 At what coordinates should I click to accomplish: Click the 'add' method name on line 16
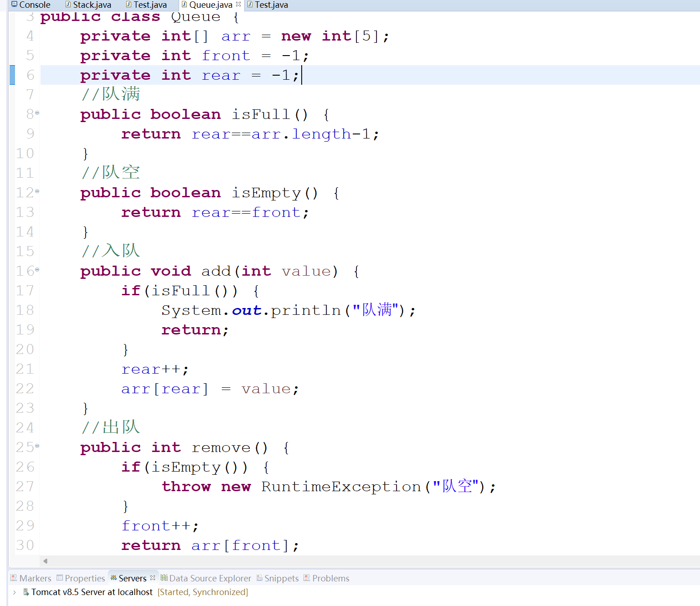[x=216, y=271]
